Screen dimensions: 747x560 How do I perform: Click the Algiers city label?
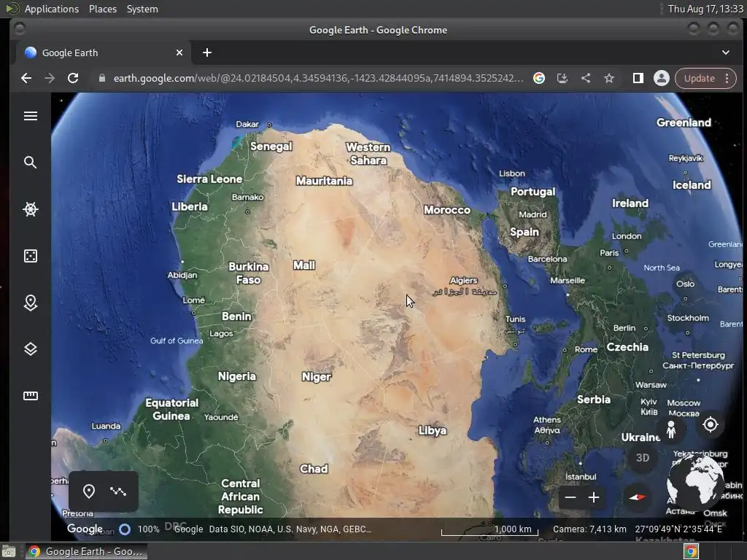[463, 281]
